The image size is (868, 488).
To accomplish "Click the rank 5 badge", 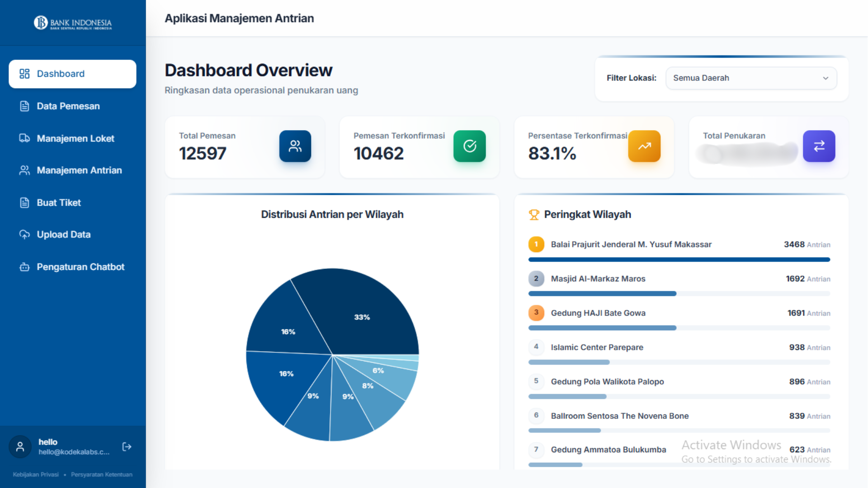I will click(536, 381).
